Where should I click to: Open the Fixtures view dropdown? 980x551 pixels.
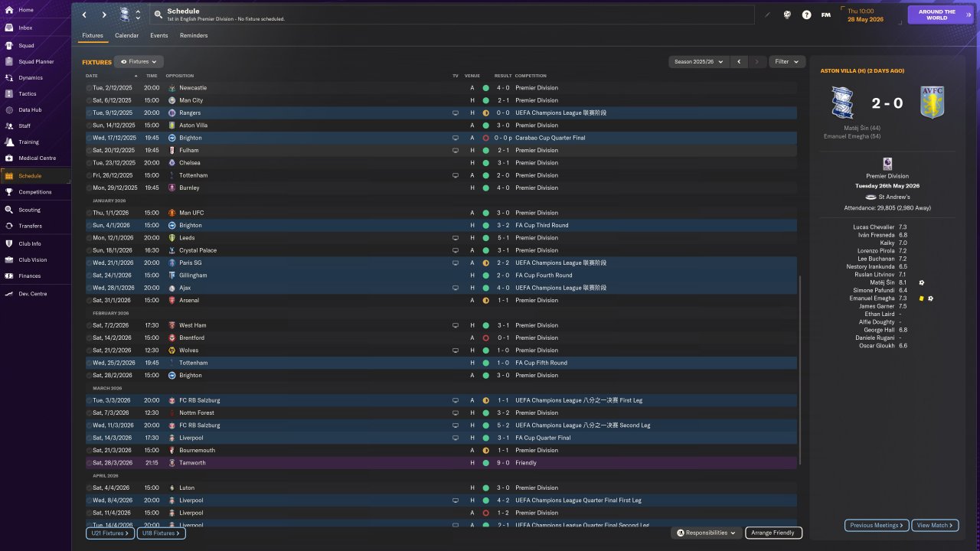tap(139, 61)
